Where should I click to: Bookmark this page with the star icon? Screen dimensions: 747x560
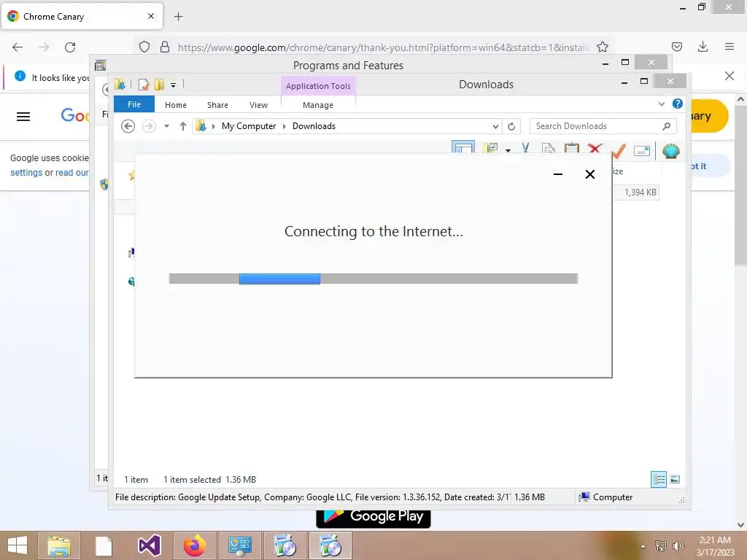click(602, 47)
